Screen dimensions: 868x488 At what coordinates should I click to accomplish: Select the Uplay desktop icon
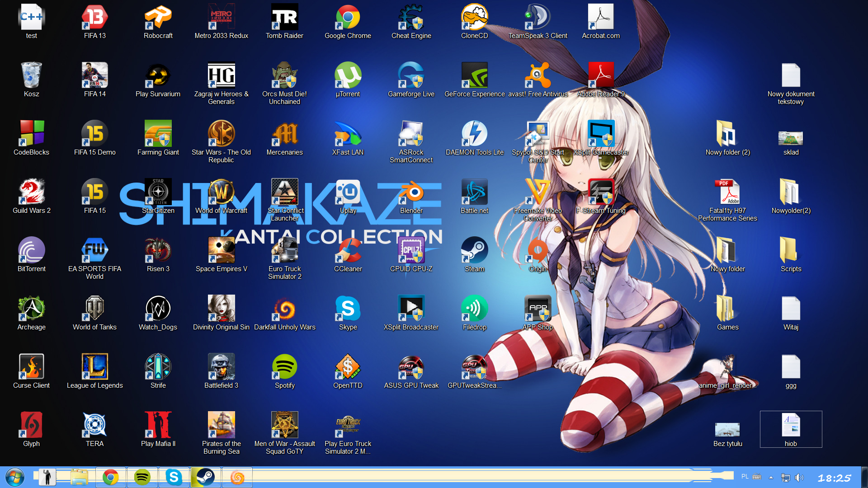[x=348, y=196]
